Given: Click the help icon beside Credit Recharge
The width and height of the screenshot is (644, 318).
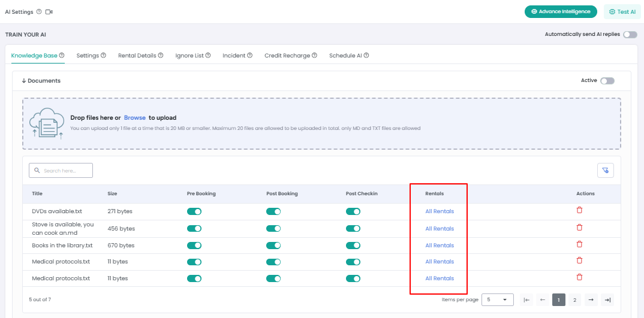Looking at the screenshot, I should (314, 55).
